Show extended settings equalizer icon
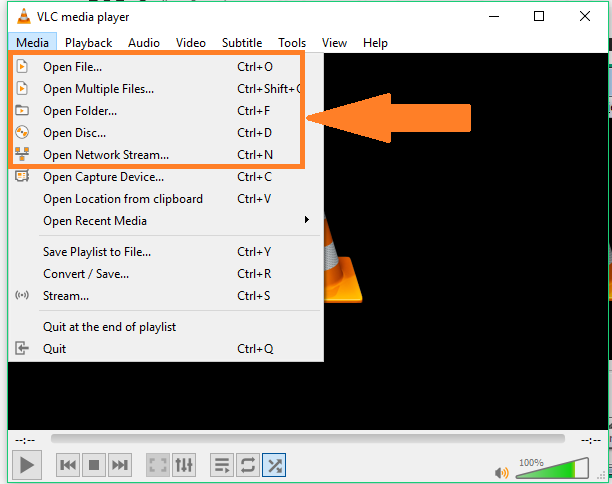 184,465
